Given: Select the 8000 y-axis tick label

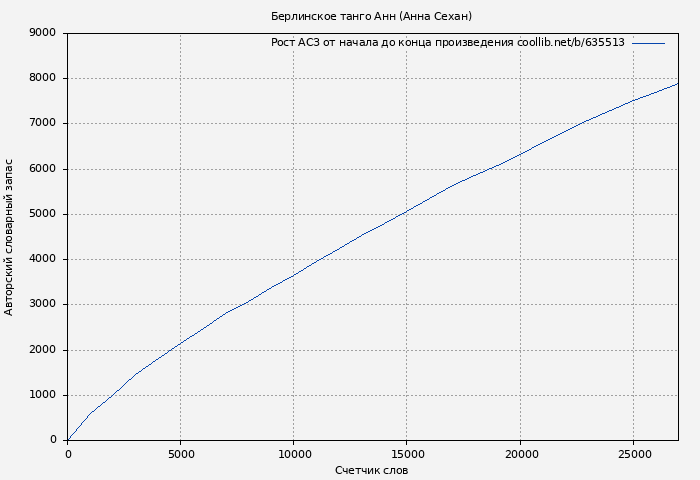Looking at the screenshot, I should [x=43, y=78].
